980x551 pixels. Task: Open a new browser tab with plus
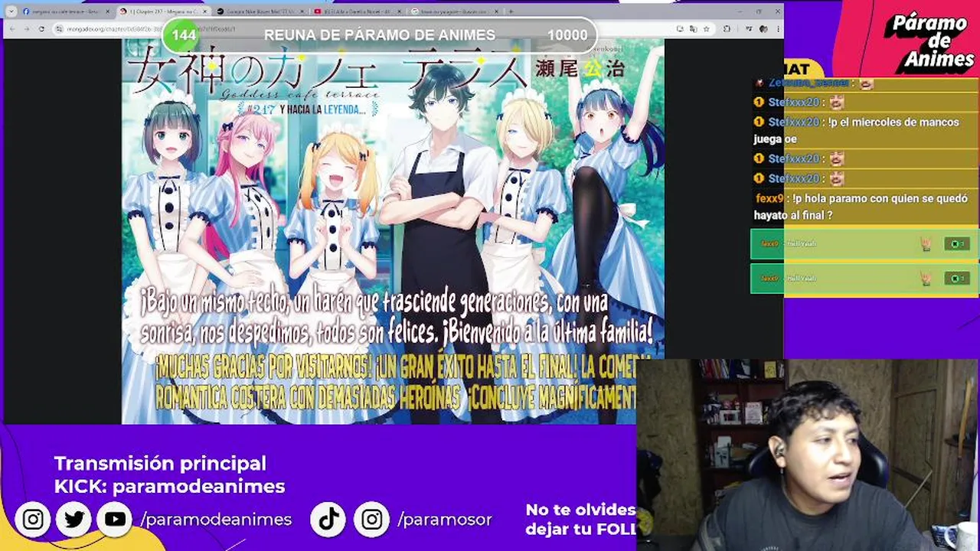click(511, 11)
